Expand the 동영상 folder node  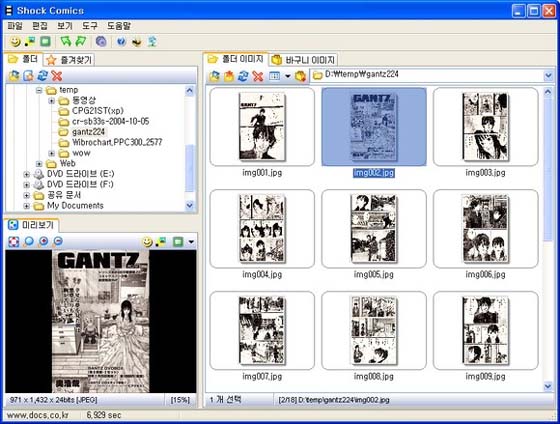(52, 101)
